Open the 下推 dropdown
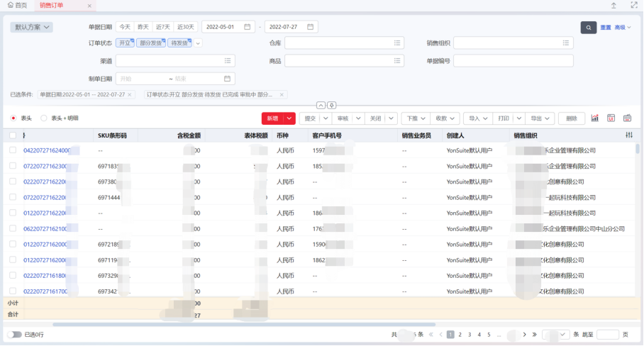Screen dimensions: 644x346 pyautogui.click(x=416, y=118)
